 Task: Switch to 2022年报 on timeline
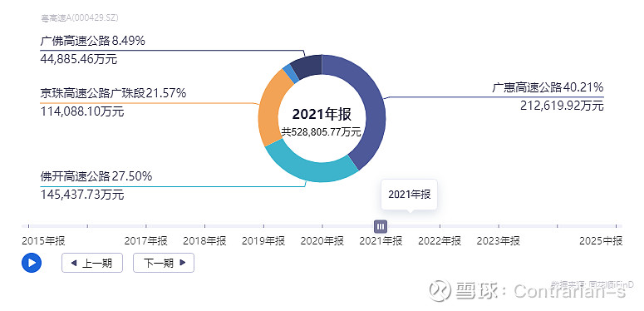click(x=440, y=241)
